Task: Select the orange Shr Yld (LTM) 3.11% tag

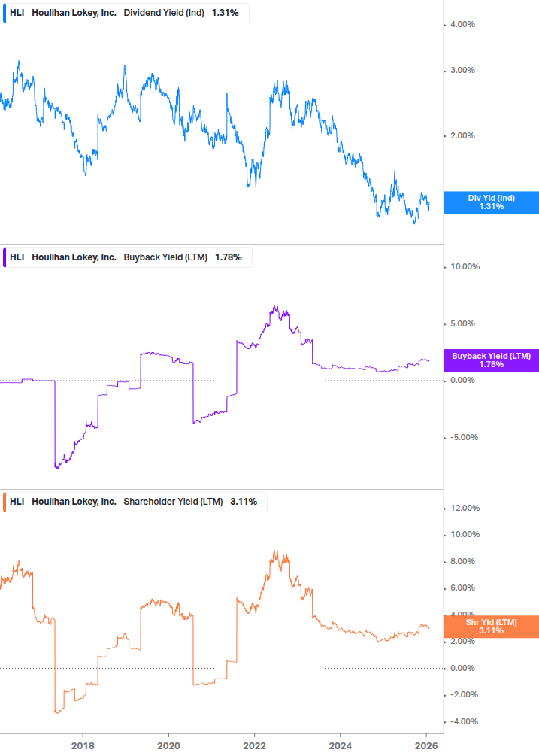Action: tap(491, 627)
